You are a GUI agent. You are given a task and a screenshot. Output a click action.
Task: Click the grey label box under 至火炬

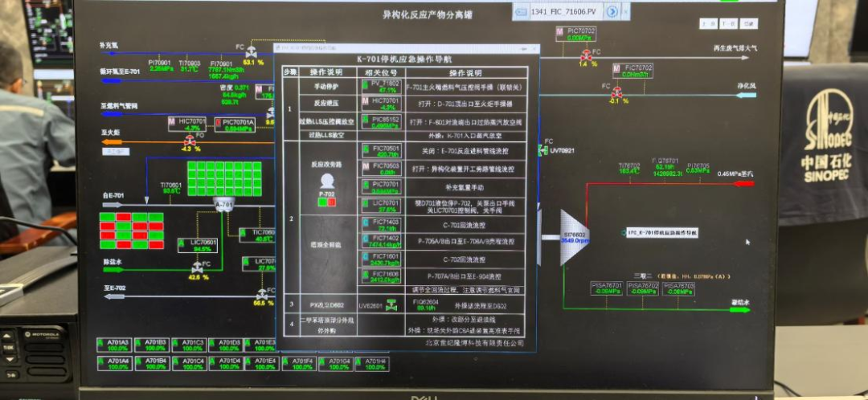pyautogui.click(x=117, y=151)
